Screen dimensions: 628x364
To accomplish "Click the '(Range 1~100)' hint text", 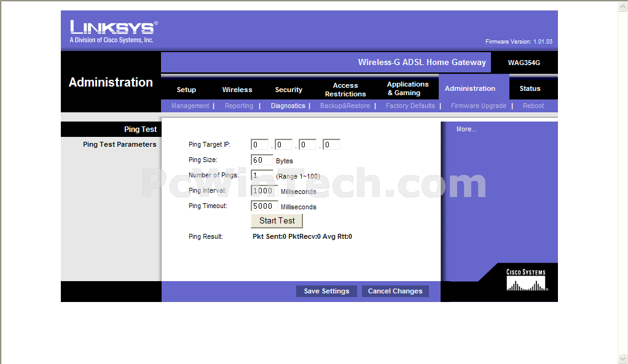I will click(x=298, y=176).
